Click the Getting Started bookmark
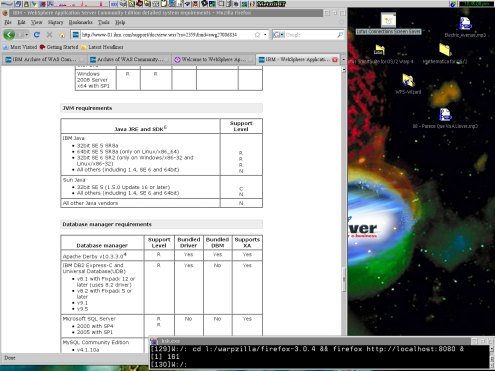 (x=59, y=47)
